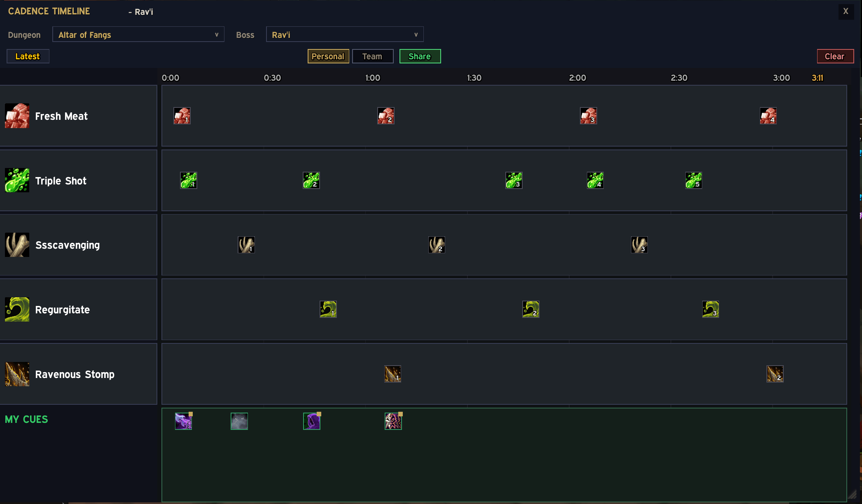Click the 3:11 end time label
The width and height of the screenshot is (862, 504).
point(818,78)
